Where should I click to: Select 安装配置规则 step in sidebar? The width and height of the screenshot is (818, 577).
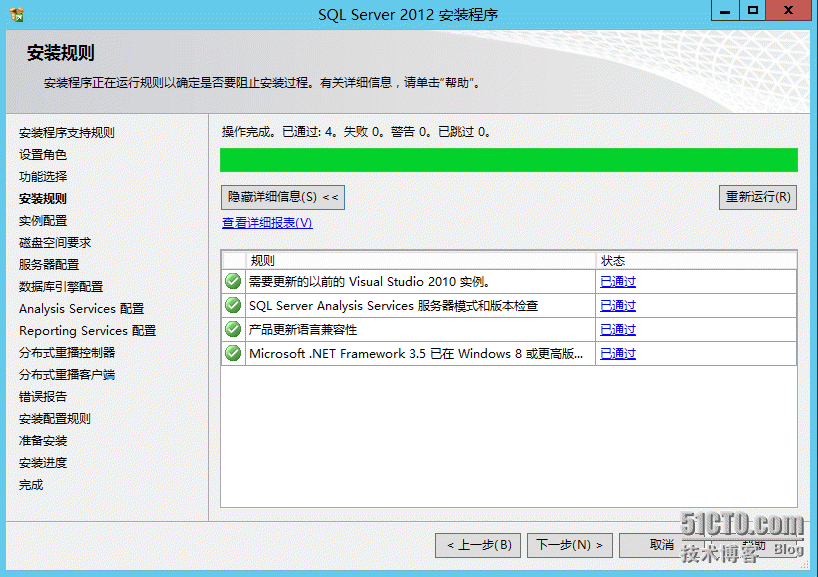pos(55,418)
